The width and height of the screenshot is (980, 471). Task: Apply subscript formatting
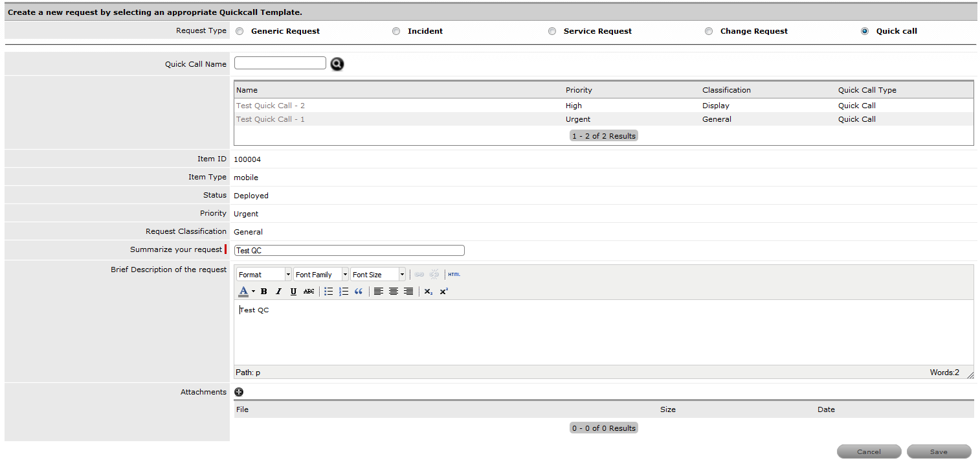(429, 292)
